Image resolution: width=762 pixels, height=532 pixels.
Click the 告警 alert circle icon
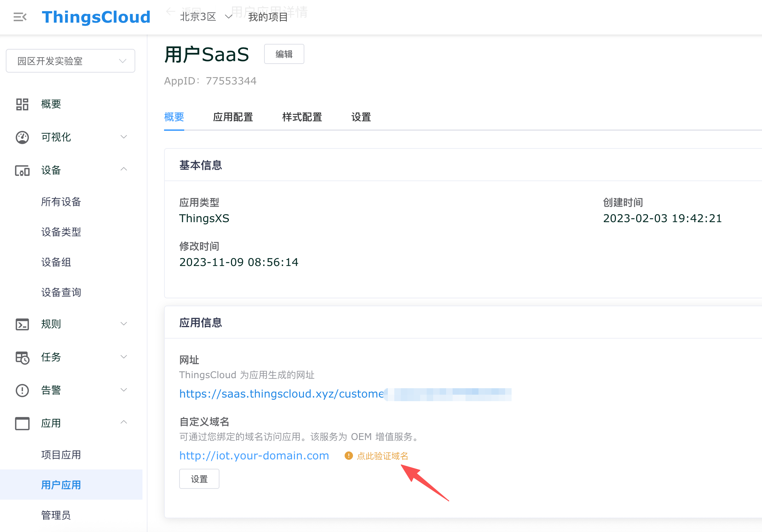(x=22, y=390)
